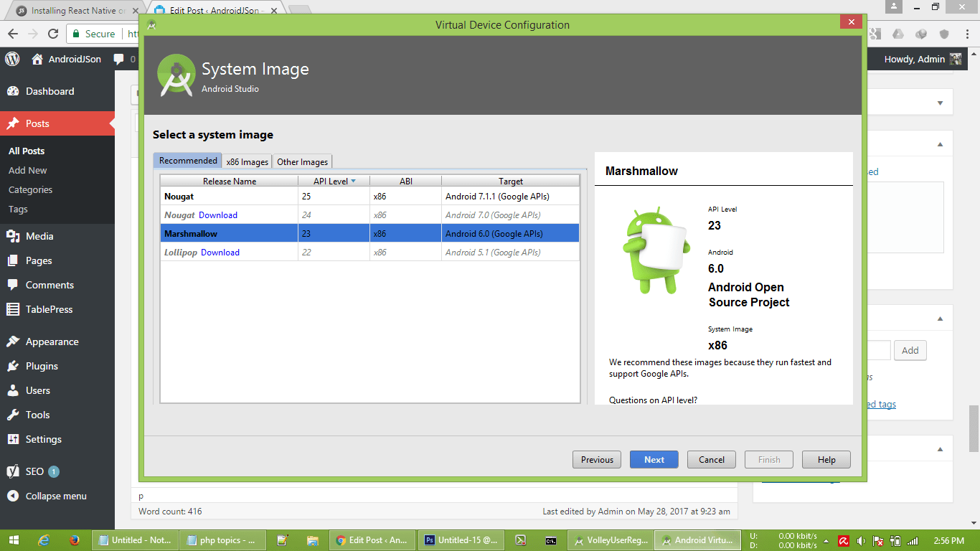
Task: Click the Release Name column header
Action: click(x=230, y=181)
